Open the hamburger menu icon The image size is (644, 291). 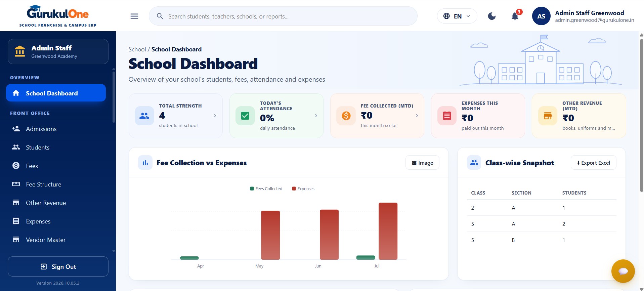point(134,16)
